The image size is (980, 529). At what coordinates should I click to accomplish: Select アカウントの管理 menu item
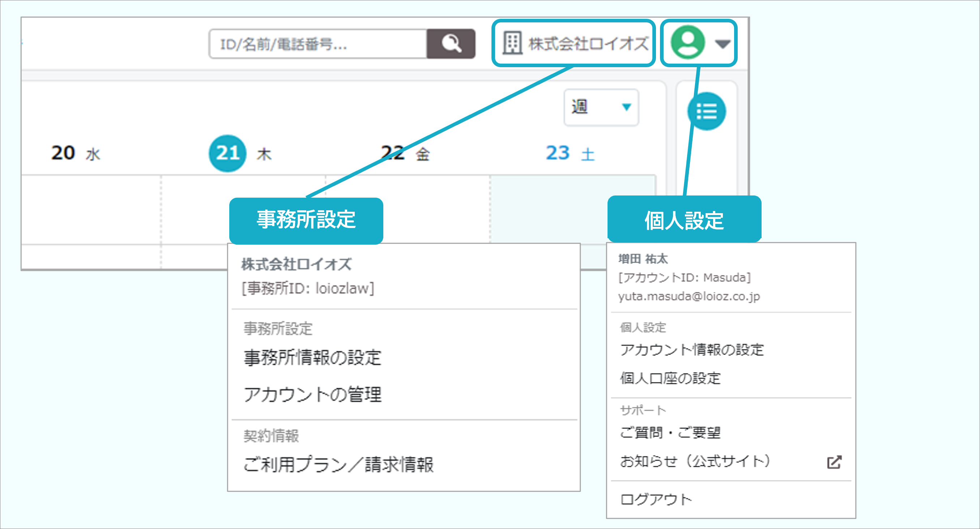click(312, 394)
